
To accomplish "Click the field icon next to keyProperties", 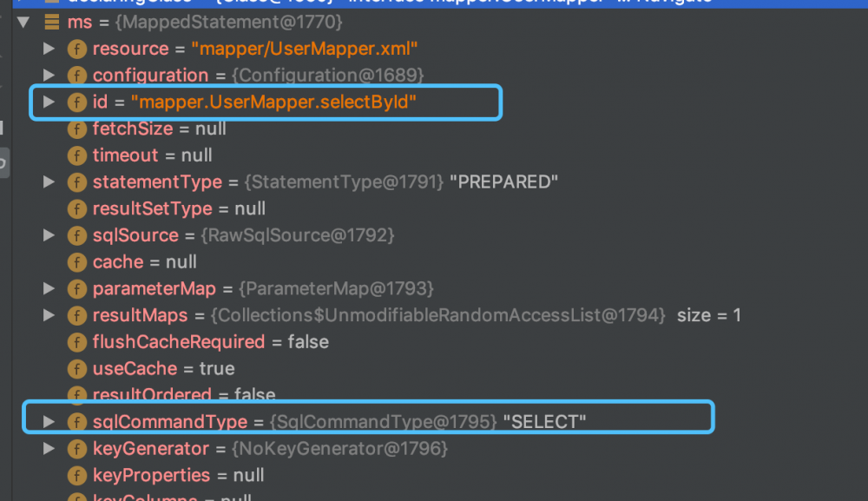I will click(x=76, y=475).
